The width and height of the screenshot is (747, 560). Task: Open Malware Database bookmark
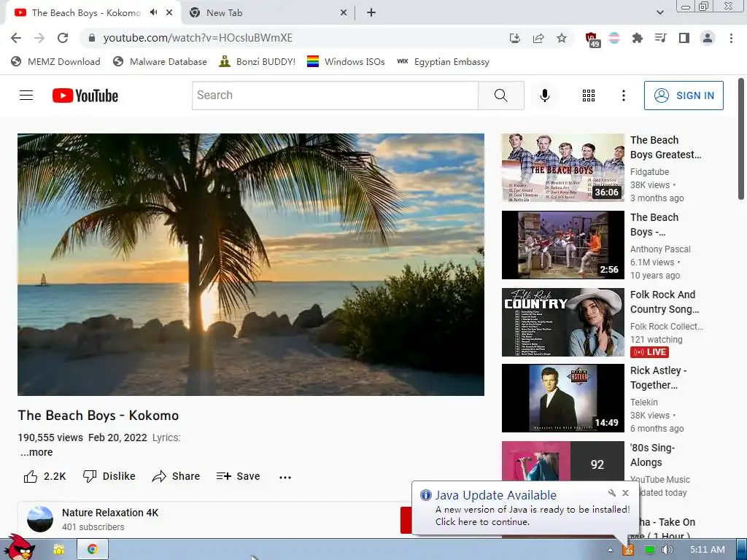point(160,62)
